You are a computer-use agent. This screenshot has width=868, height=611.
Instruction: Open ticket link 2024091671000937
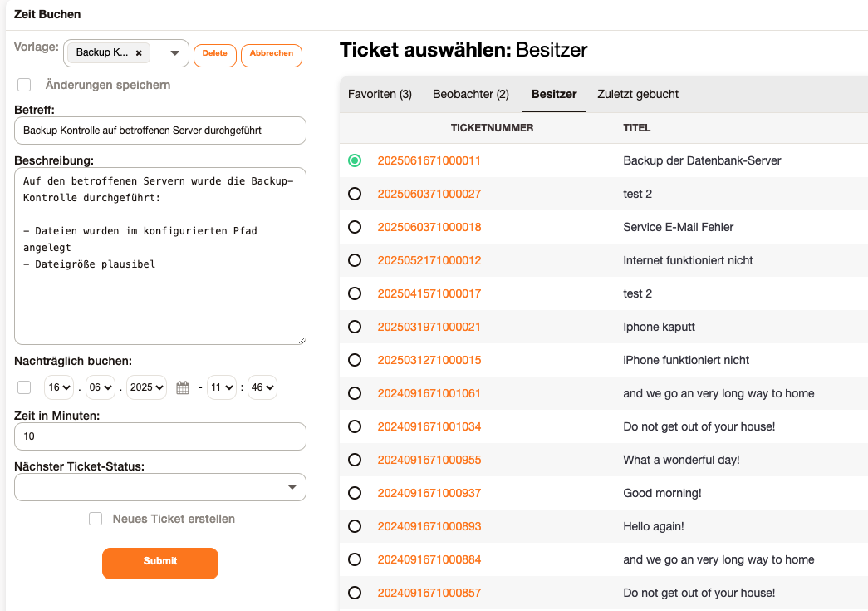pyautogui.click(x=429, y=493)
